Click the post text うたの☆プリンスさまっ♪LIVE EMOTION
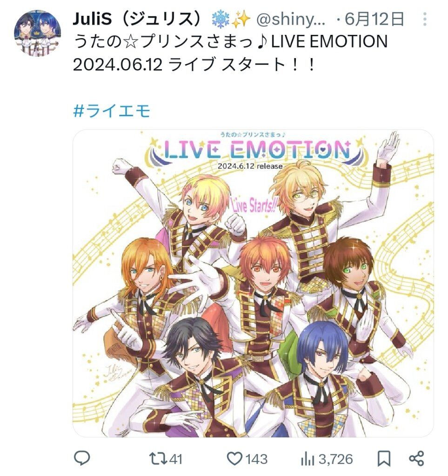The height and width of the screenshot is (476, 448). pyautogui.click(x=231, y=41)
